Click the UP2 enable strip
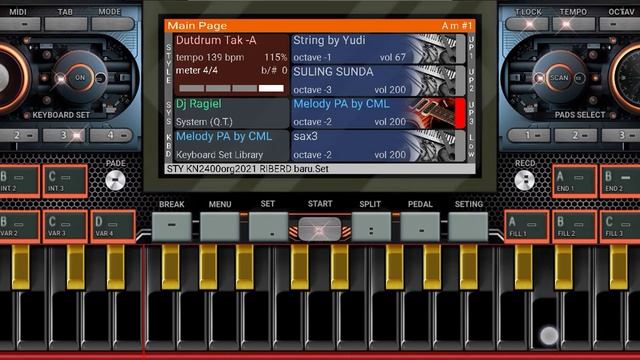 [460, 81]
